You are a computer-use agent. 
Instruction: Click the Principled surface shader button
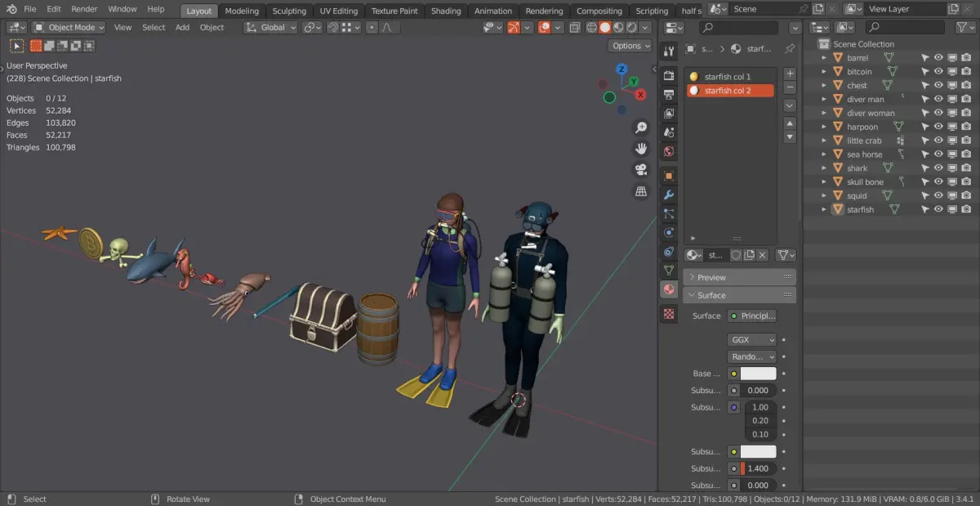751,316
